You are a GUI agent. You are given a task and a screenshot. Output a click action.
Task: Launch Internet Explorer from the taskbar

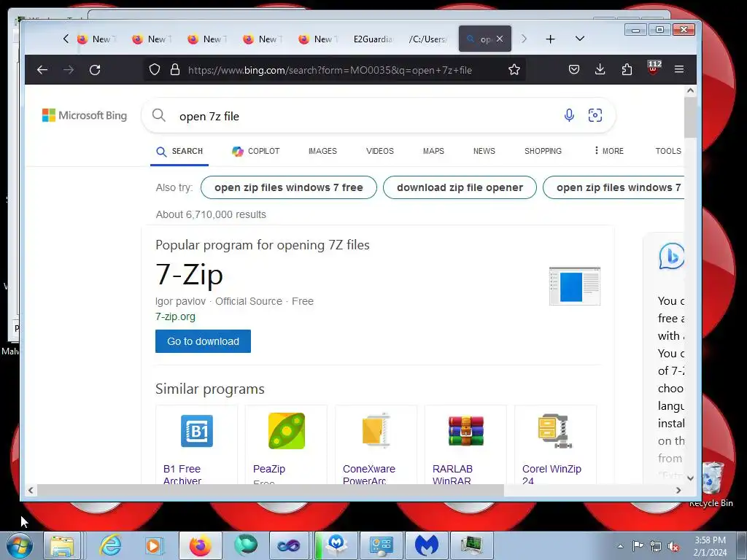[110, 545]
